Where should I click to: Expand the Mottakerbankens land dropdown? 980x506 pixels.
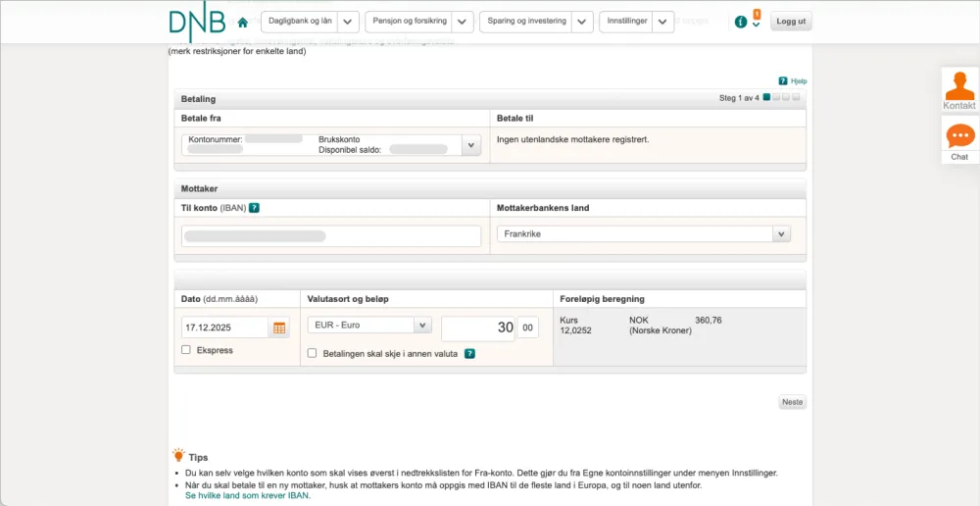click(781, 234)
